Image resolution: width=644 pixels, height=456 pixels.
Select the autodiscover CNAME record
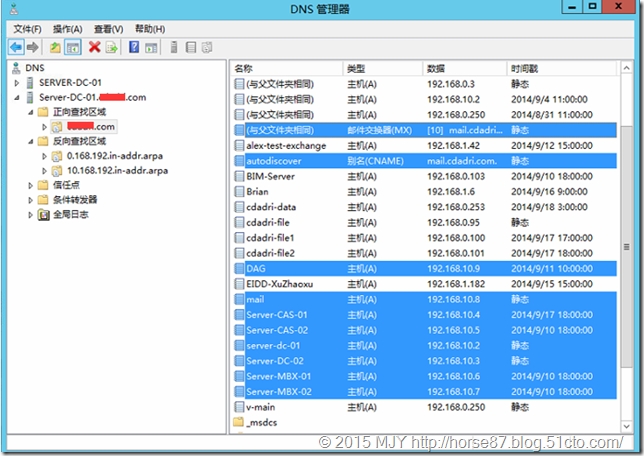pyautogui.click(x=274, y=159)
